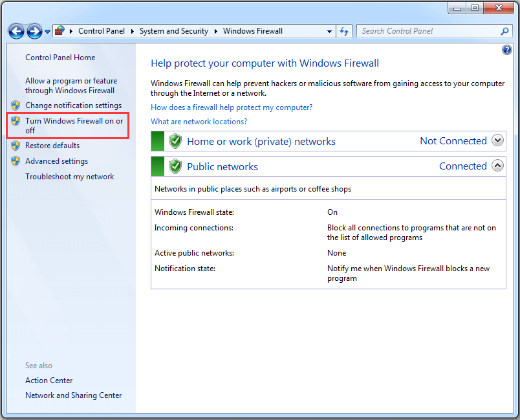Minimize the Windows Firewall window
The width and height of the screenshot is (520, 420).
[x=457, y=8]
